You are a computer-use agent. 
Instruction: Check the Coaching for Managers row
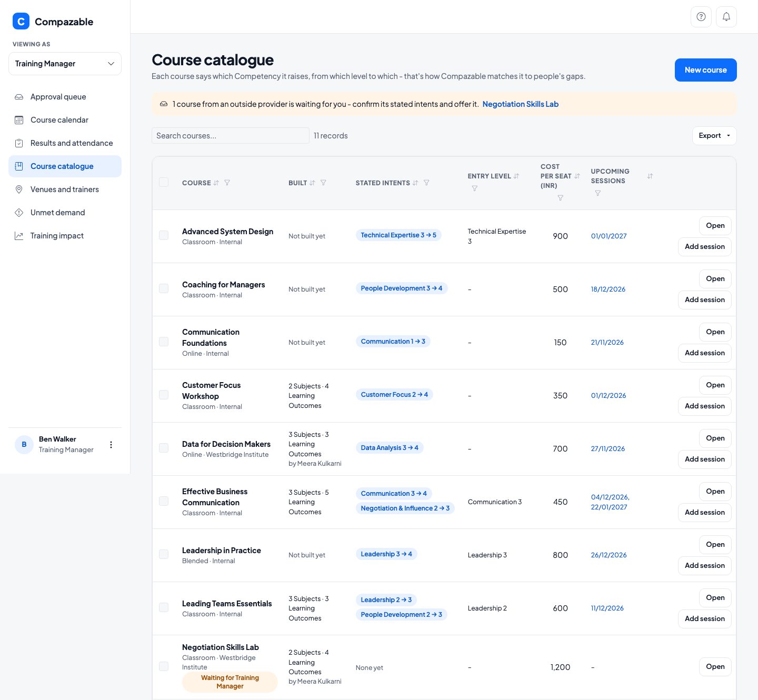tap(164, 288)
